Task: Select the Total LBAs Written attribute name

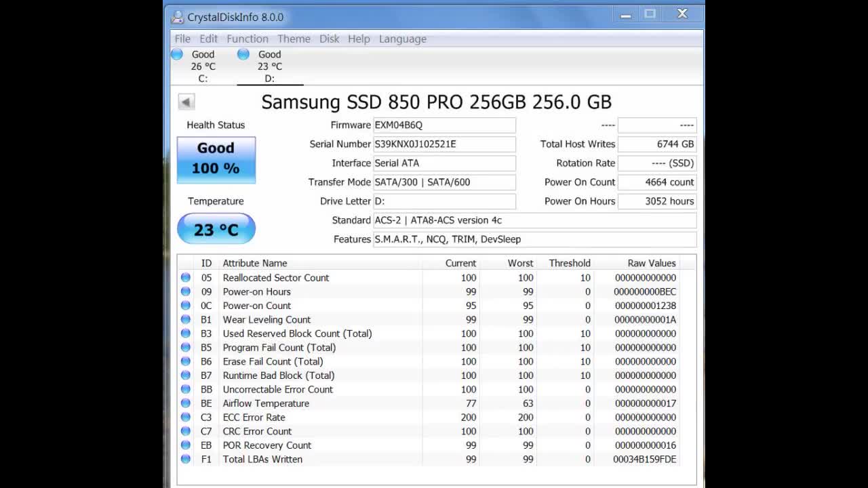Action: [x=262, y=459]
